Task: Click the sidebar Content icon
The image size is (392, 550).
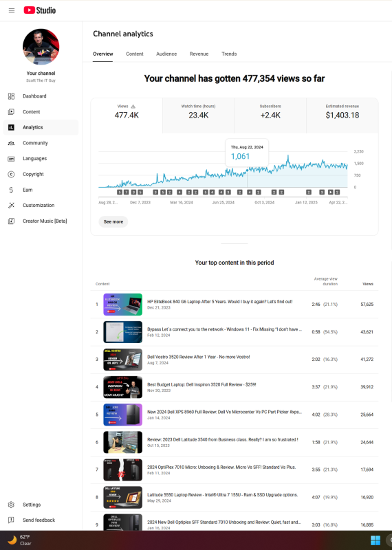Action: 11,111
